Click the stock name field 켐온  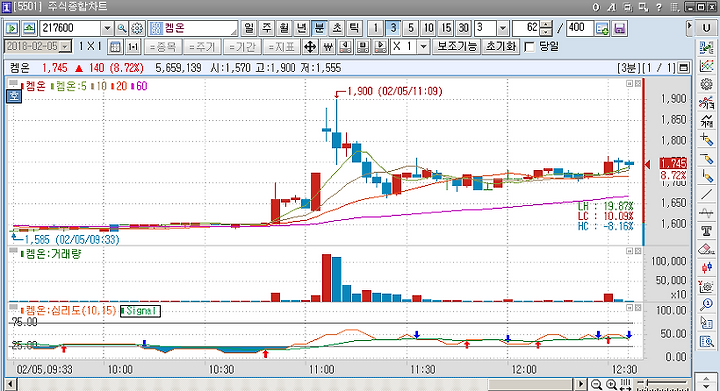point(193,28)
